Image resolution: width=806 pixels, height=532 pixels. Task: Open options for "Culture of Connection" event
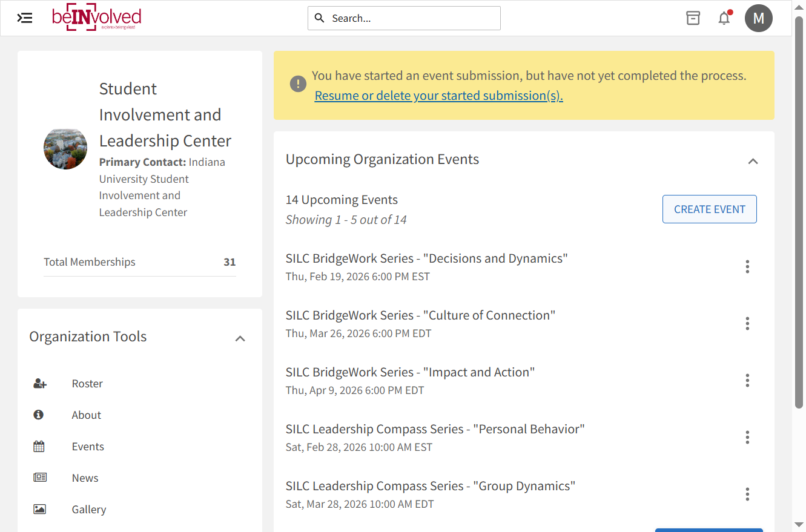click(x=747, y=324)
